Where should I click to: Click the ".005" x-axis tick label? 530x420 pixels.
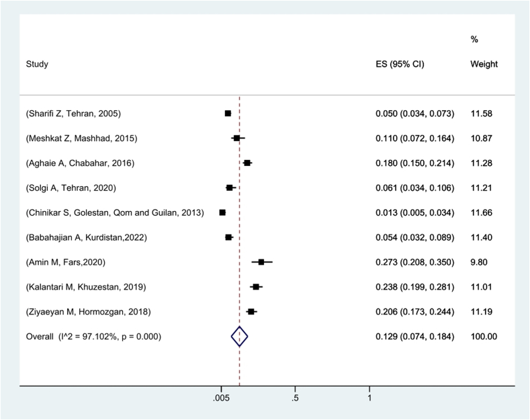221,398
